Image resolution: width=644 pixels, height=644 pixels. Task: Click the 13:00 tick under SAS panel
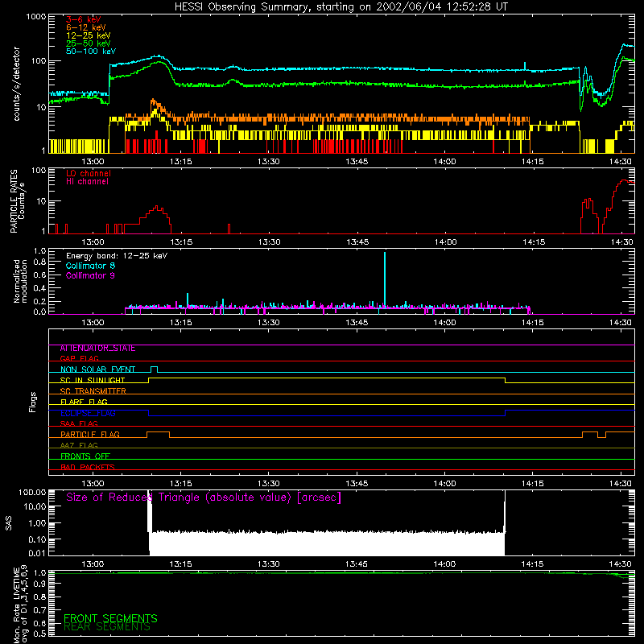coord(93,564)
